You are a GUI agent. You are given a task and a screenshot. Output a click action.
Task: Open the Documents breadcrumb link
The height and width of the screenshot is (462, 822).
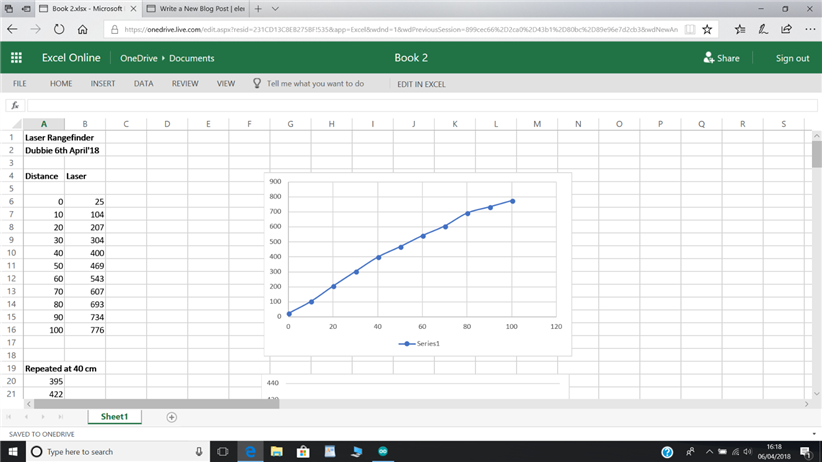tap(191, 58)
